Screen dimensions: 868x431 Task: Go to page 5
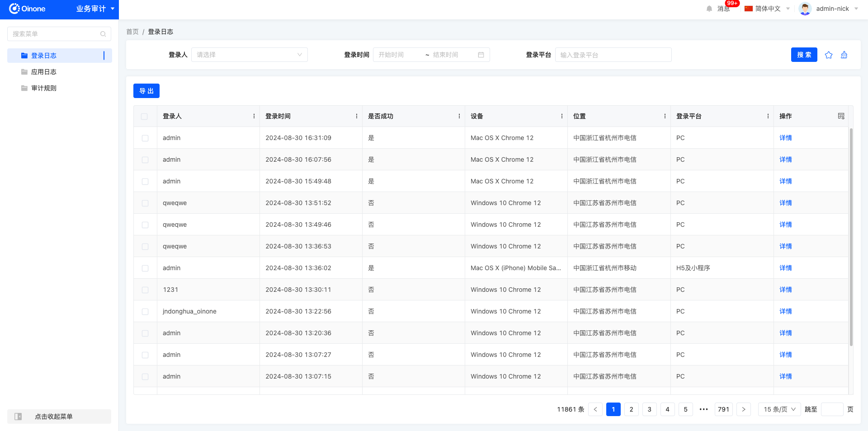click(686, 409)
